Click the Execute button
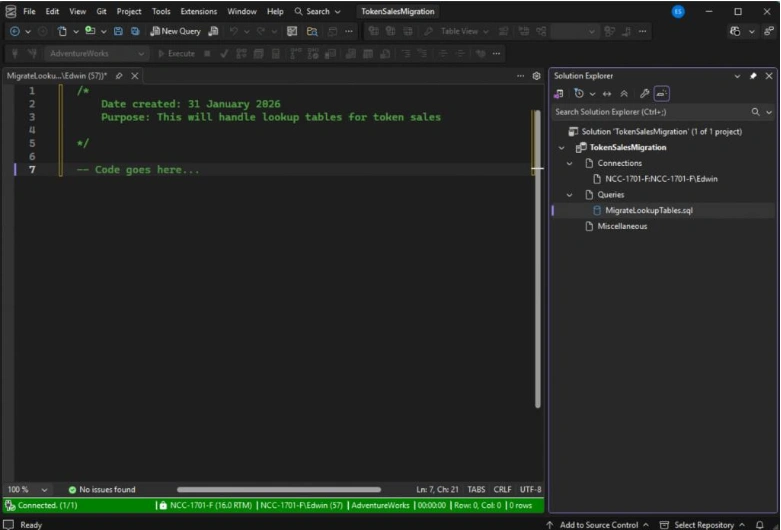Viewport: 781px width, 530px height. [176, 53]
